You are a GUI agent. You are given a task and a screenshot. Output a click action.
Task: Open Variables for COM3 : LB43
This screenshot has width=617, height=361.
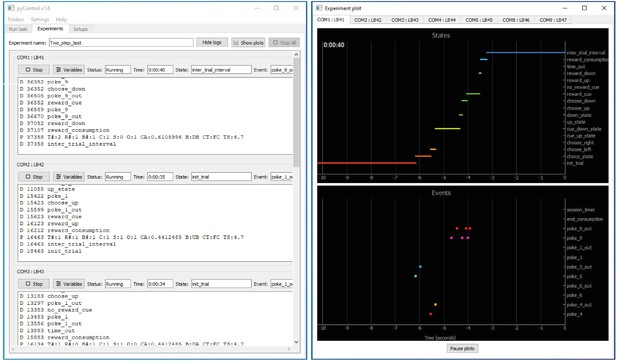[x=69, y=284]
